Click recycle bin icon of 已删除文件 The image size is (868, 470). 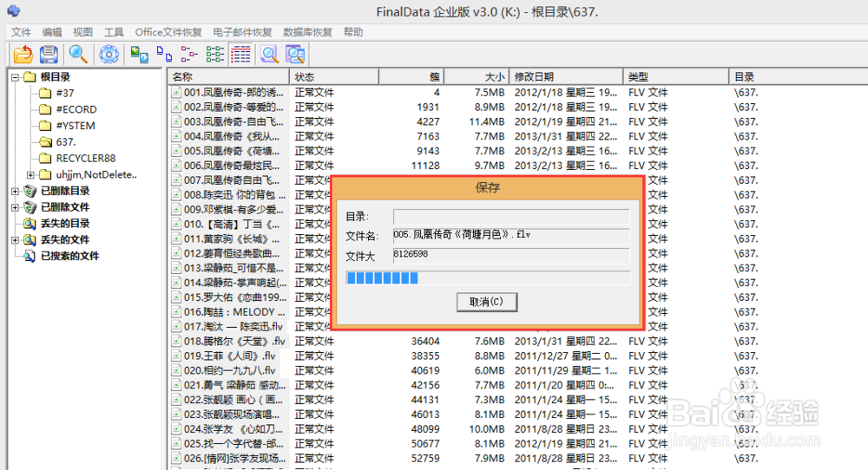point(30,207)
